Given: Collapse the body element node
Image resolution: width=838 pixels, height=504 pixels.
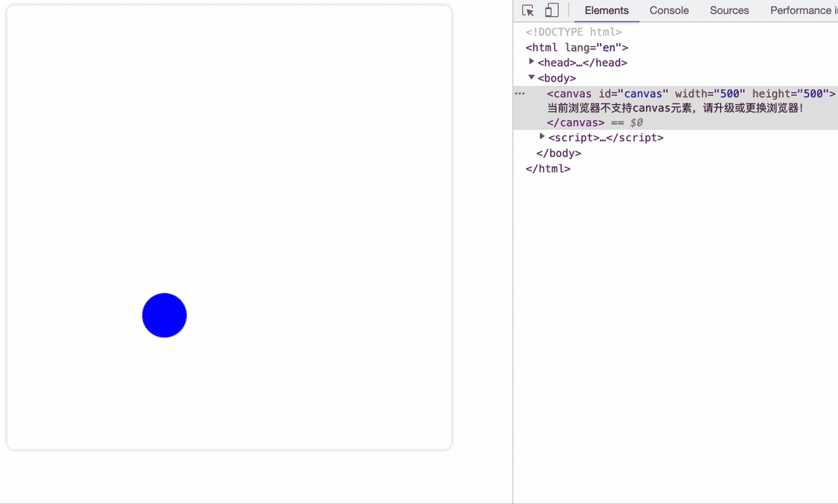Looking at the screenshot, I should [532, 77].
